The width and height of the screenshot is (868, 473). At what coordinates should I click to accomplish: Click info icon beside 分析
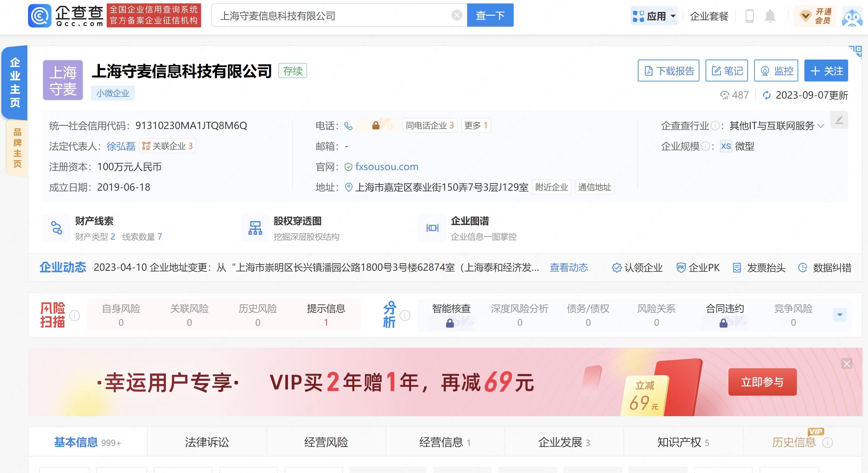[405, 315]
